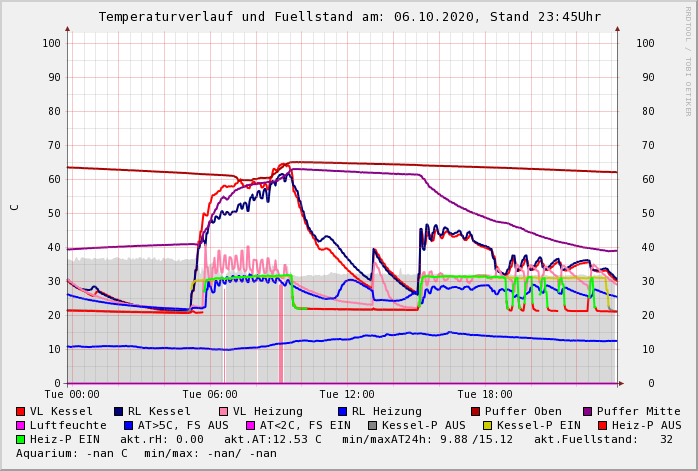698x471 pixels.
Task: Click the red VL Kessel legend swatch
Action: [20, 411]
